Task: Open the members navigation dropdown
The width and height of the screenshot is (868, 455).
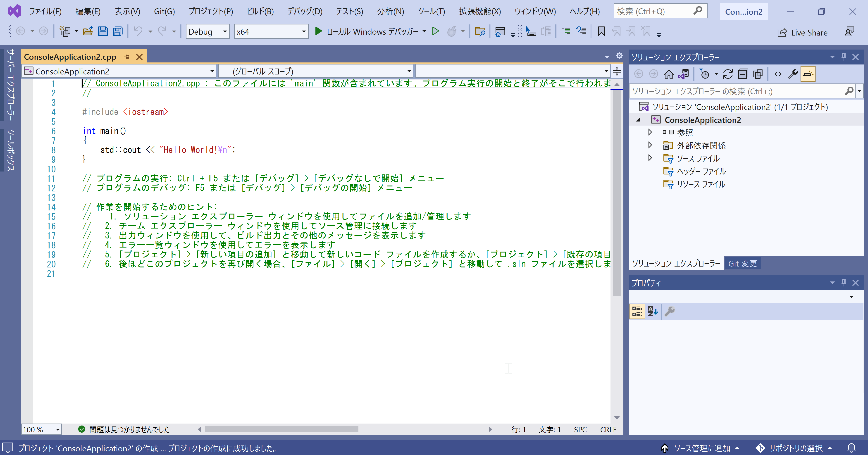Action: 513,71
